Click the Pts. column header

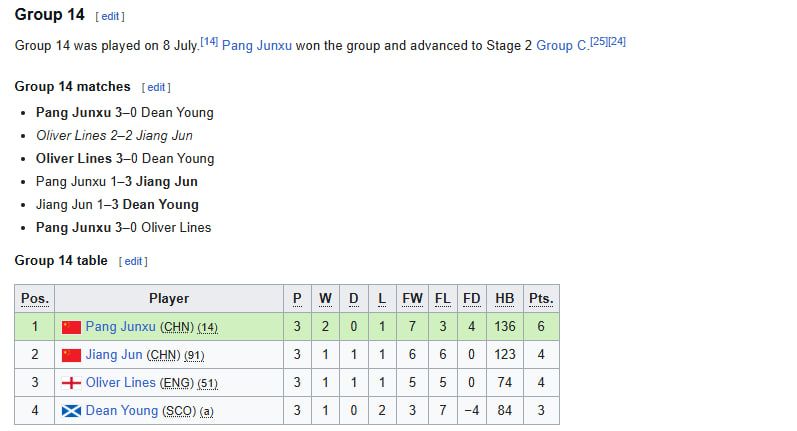point(541,298)
